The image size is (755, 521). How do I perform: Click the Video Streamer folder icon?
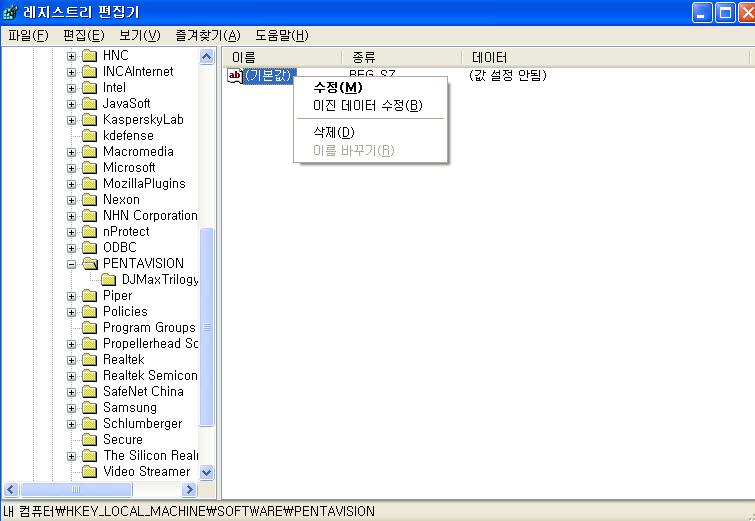pos(90,472)
